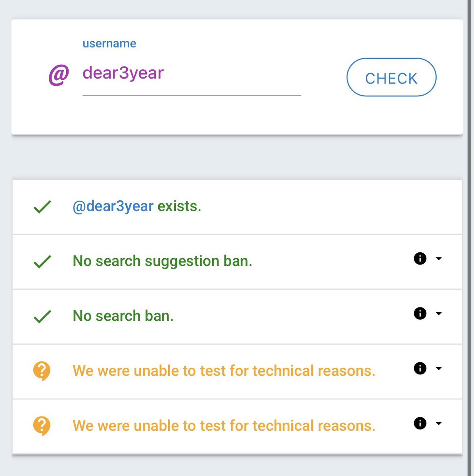Click first orange question mark icon
This screenshot has width=474, height=476.
click(x=42, y=371)
